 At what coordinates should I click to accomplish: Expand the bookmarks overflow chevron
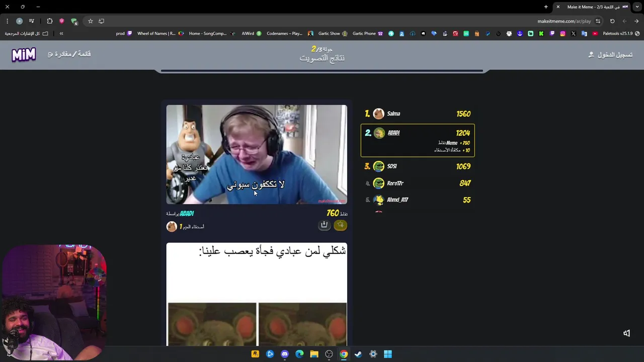61,34
